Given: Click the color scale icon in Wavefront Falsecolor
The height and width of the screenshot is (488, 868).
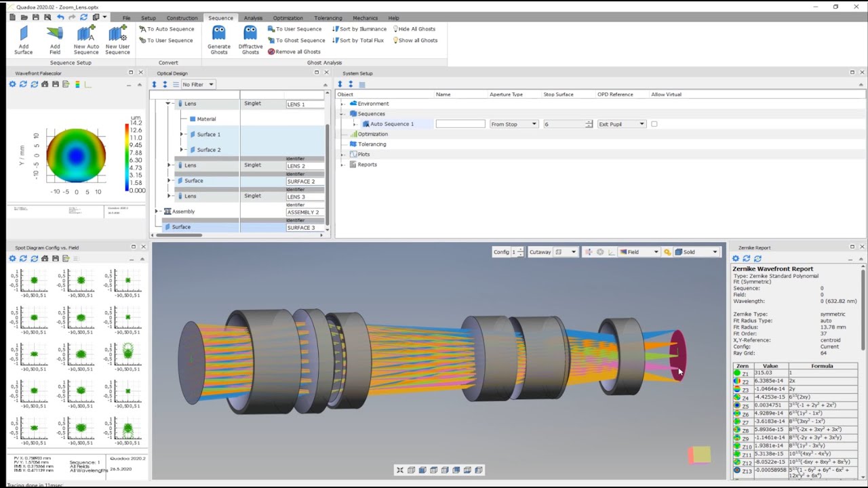Looking at the screenshot, I should pyautogui.click(x=77, y=84).
